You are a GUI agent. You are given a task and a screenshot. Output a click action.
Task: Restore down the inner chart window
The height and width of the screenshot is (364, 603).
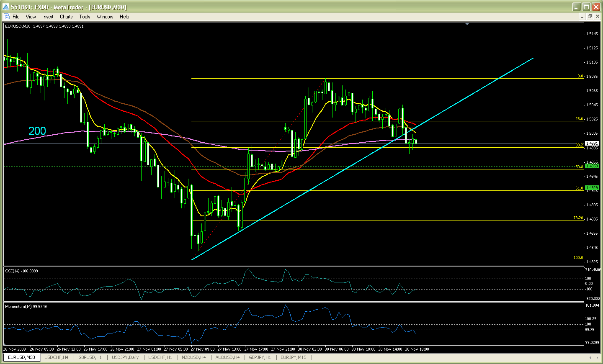[x=590, y=17]
